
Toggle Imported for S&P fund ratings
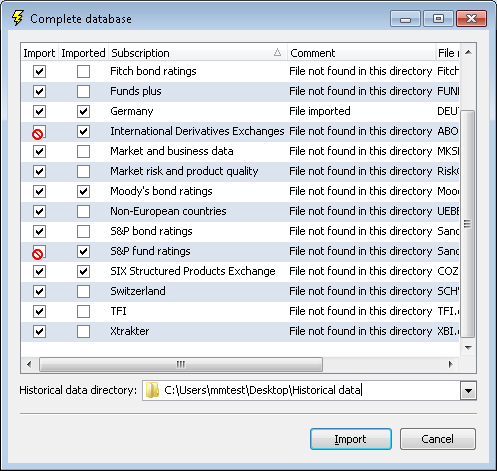83,251
